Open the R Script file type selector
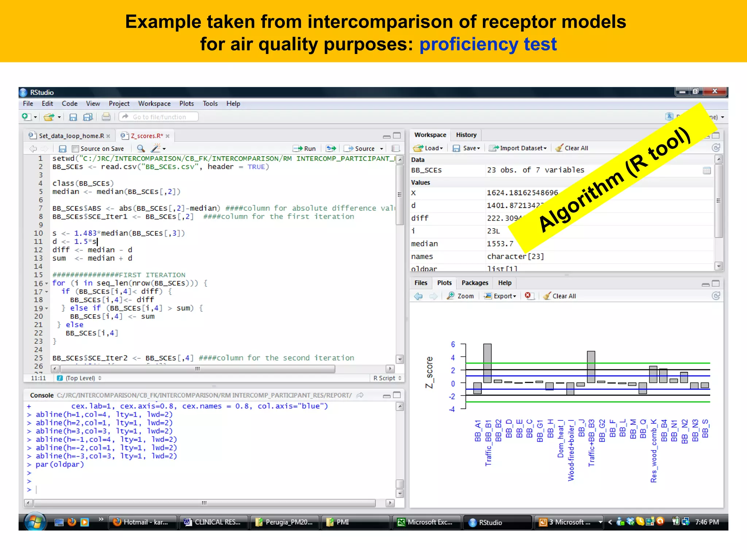 point(387,378)
